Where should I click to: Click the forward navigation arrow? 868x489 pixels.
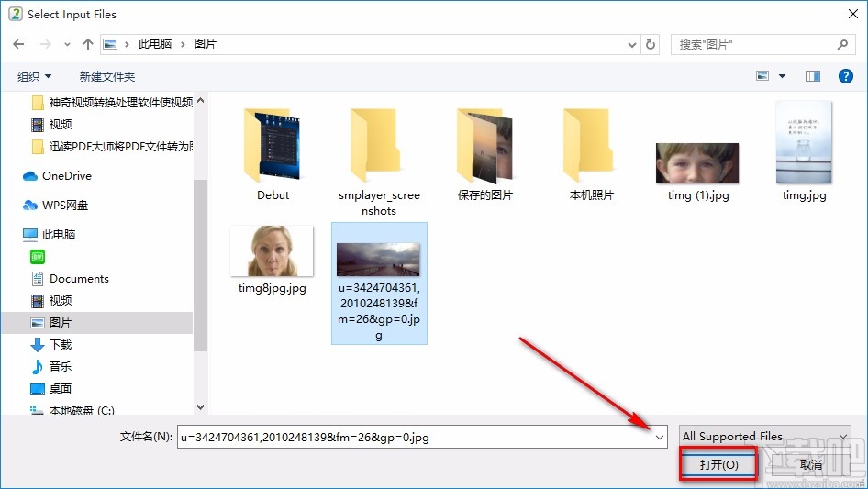45,44
